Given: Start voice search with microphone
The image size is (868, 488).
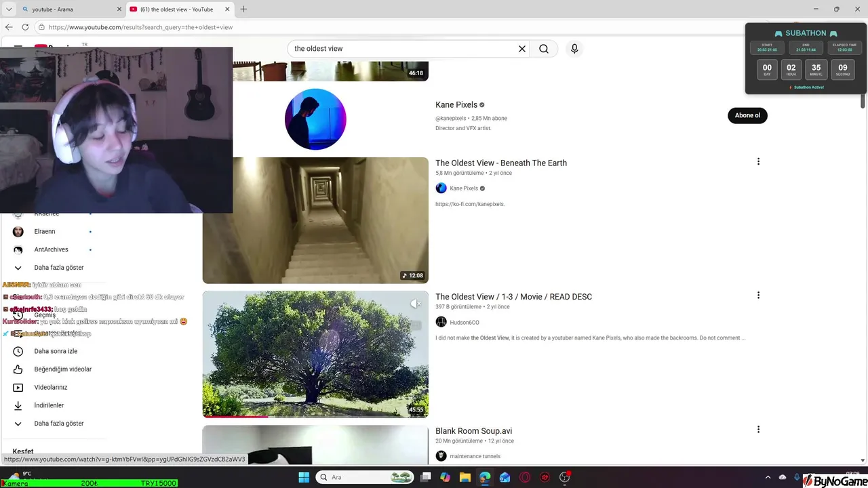Looking at the screenshot, I should [x=574, y=49].
